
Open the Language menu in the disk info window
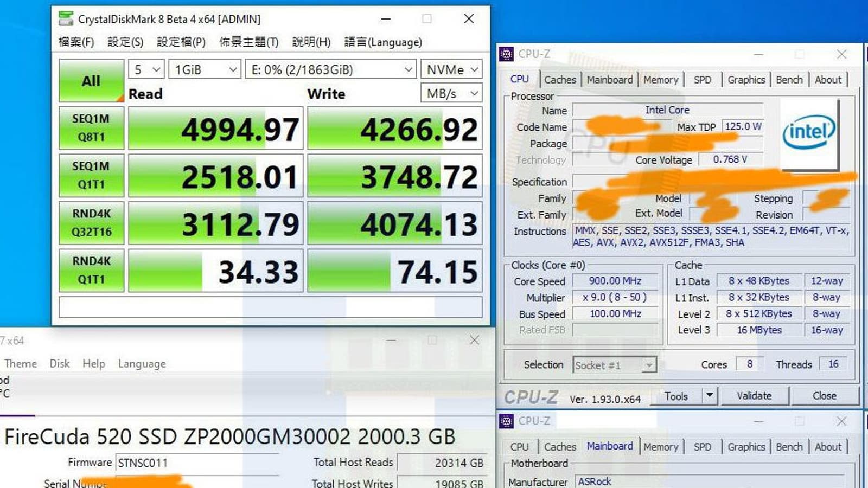pos(142,364)
